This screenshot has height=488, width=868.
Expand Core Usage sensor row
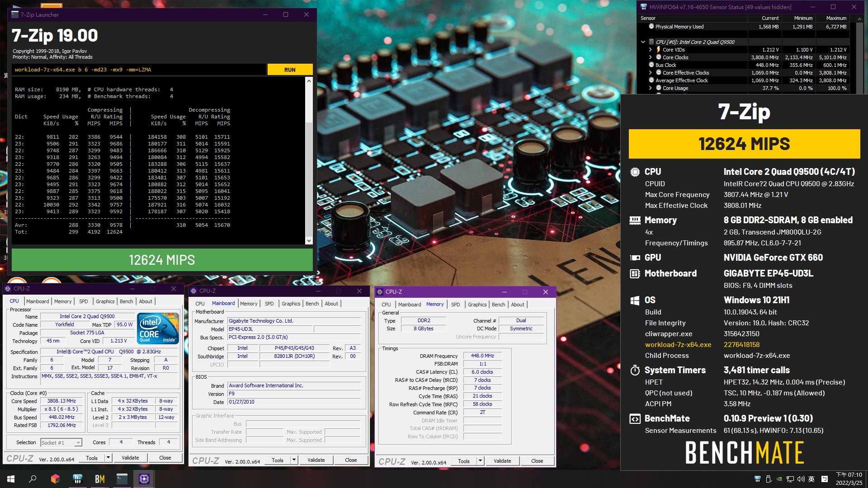point(651,88)
